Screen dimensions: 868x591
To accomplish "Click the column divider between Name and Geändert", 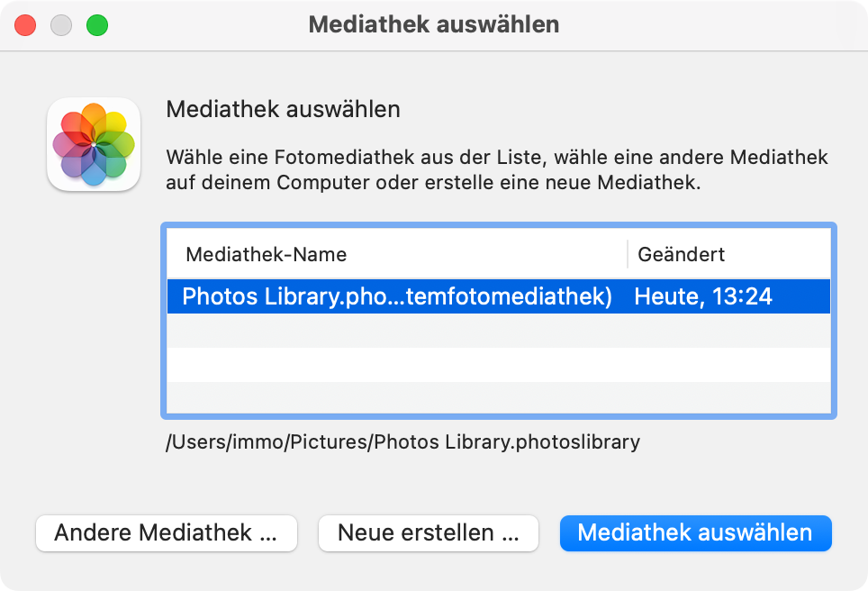I will tap(628, 254).
